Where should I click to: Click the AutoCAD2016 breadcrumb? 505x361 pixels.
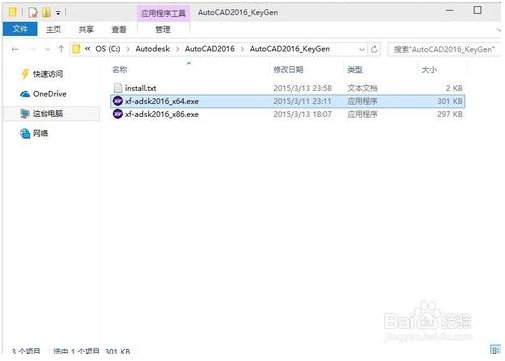[x=210, y=49]
